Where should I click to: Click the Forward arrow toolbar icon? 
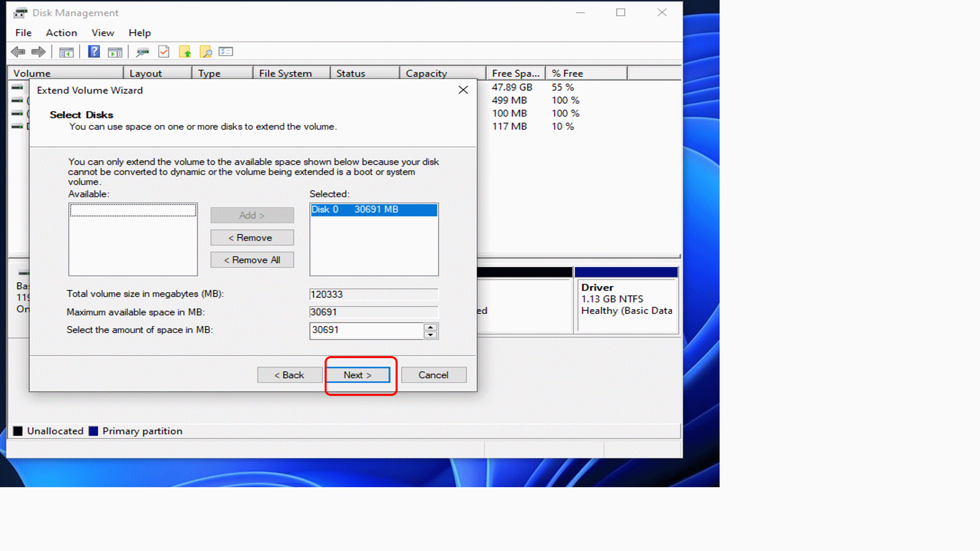38,52
